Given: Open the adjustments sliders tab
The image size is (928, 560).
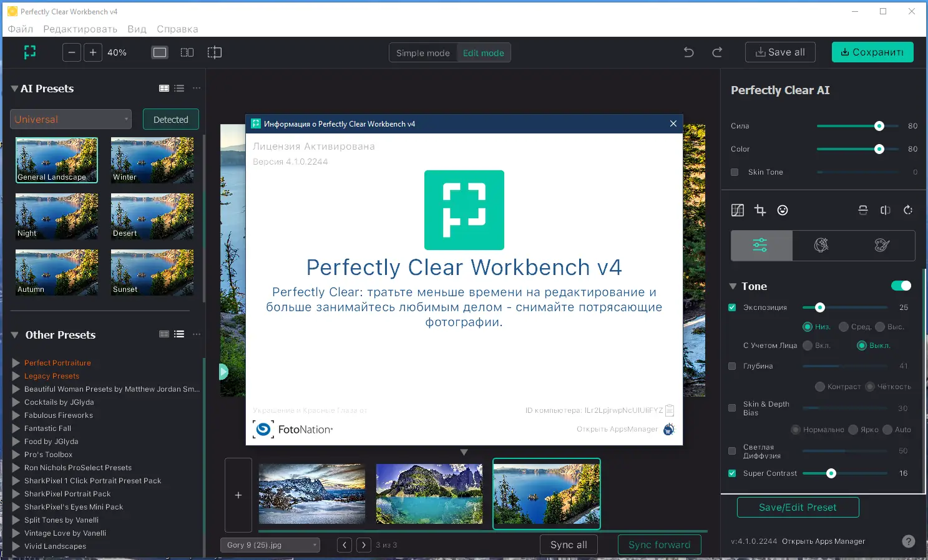Looking at the screenshot, I should [761, 245].
